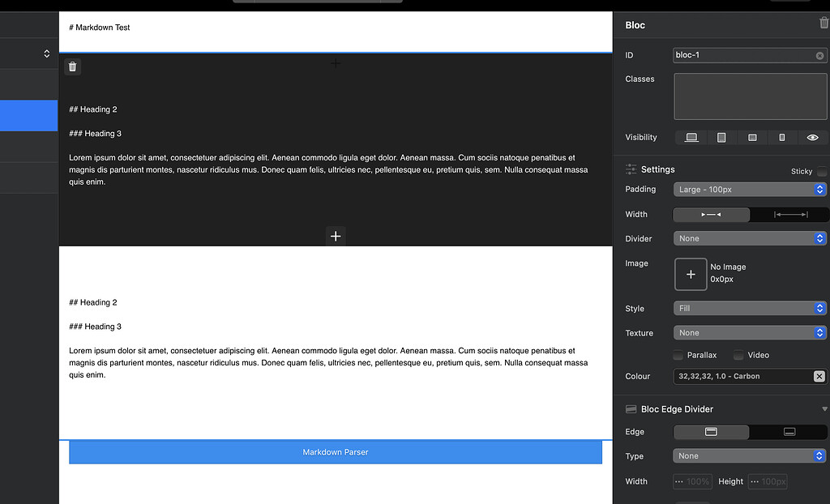This screenshot has width=830, height=504.
Task: Switch Edge divider to bottom edge
Action: click(x=789, y=432)
